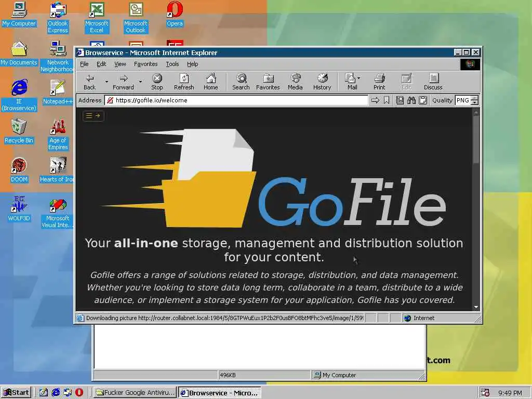Viewport: 532px width, 399px height.
Task: Click the page scrollbar up arrow
Action: (x=476, y=112)
